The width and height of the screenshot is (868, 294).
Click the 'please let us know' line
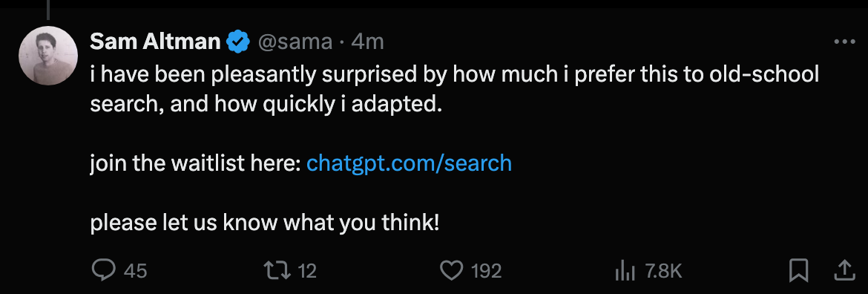[265, 223]
